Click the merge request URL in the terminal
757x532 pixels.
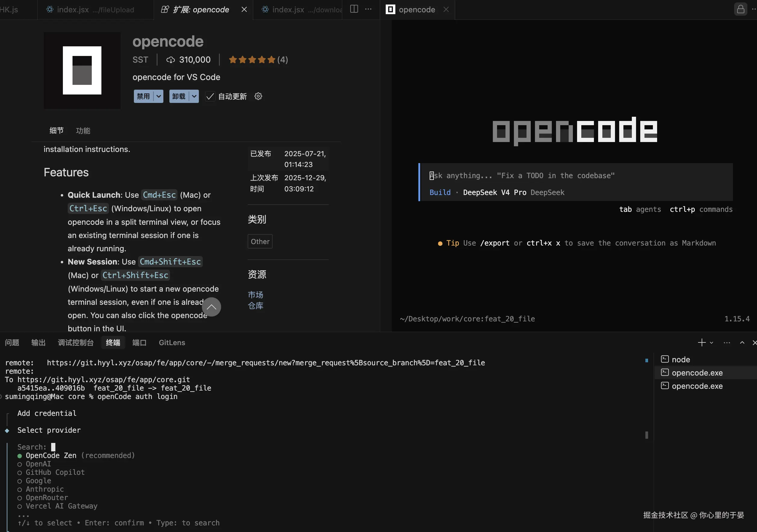(266, 363)
